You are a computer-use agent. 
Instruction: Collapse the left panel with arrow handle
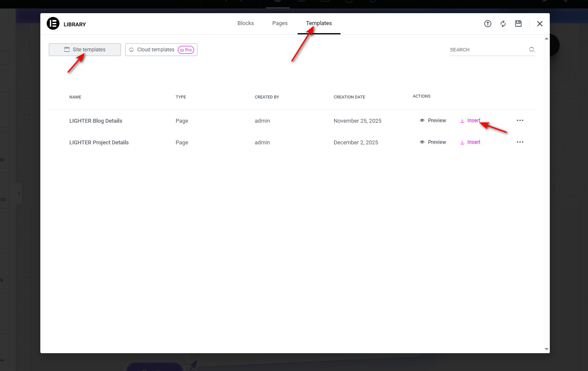(19, 194)
